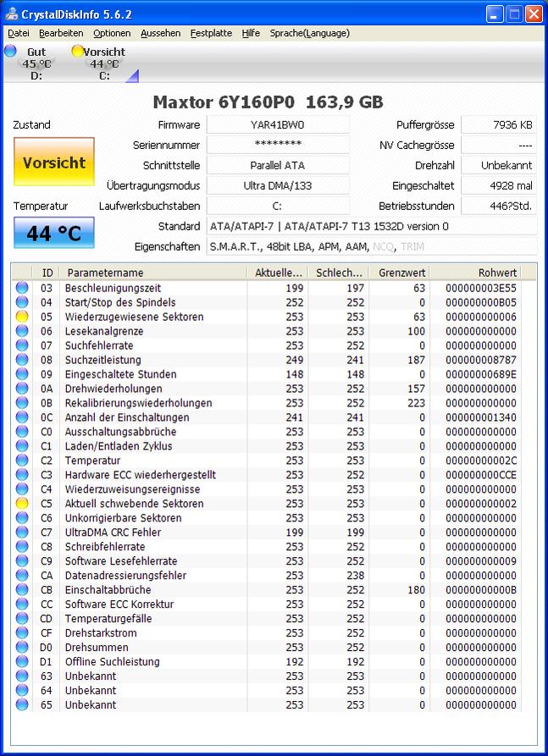Click the Parametername column header
Image resolution: width=548 pixels, height=756 pixels.
[153, 273]
